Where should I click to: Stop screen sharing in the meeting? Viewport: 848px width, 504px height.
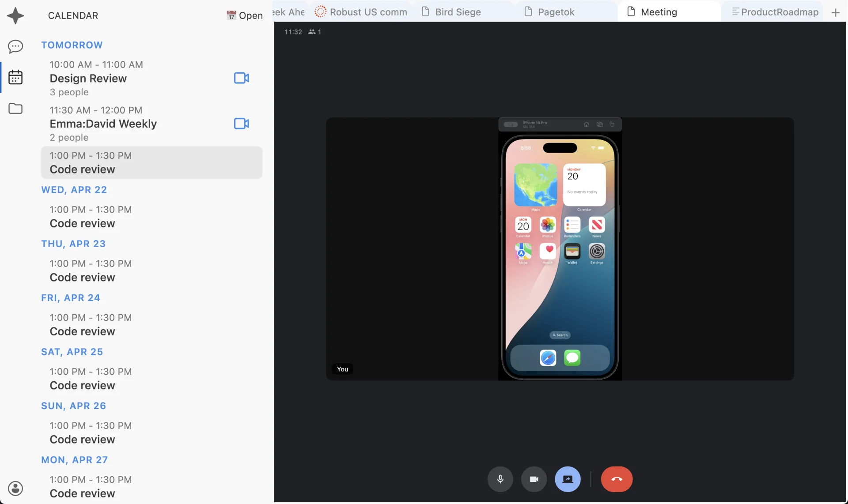[x=568, y=479]
